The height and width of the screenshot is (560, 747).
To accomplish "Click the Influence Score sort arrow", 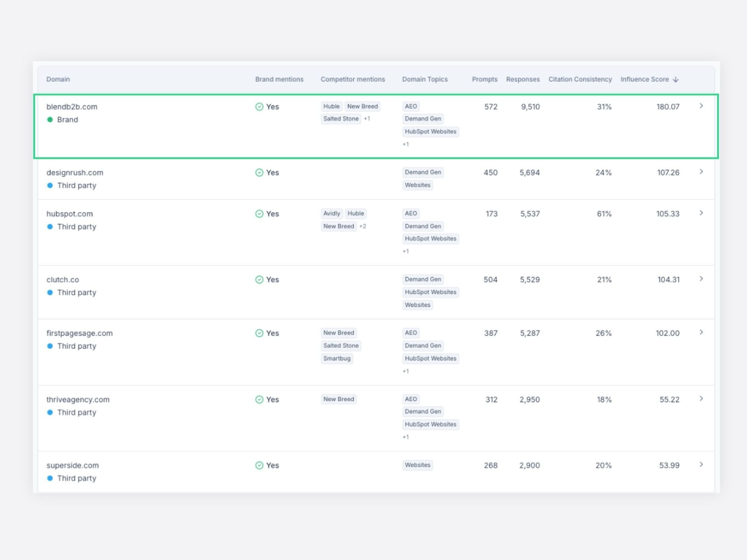I will tap(675, 80).
